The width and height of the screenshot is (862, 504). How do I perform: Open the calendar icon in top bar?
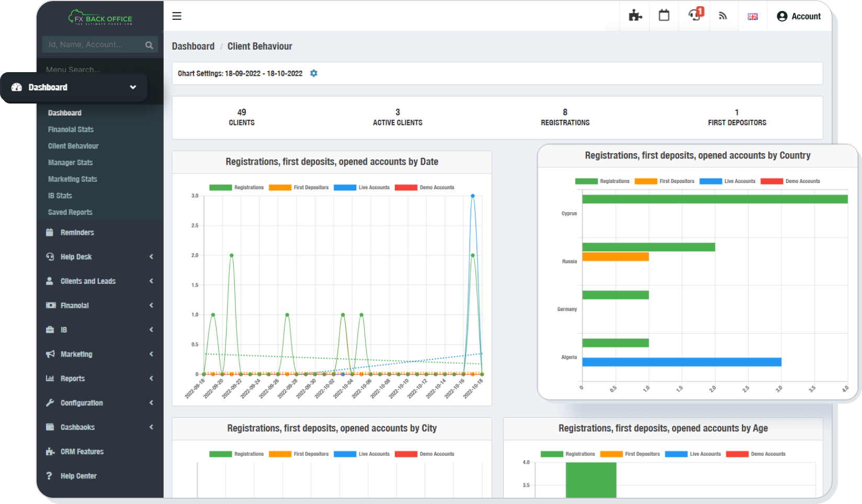pyautogui.click(x=664, y=16)
